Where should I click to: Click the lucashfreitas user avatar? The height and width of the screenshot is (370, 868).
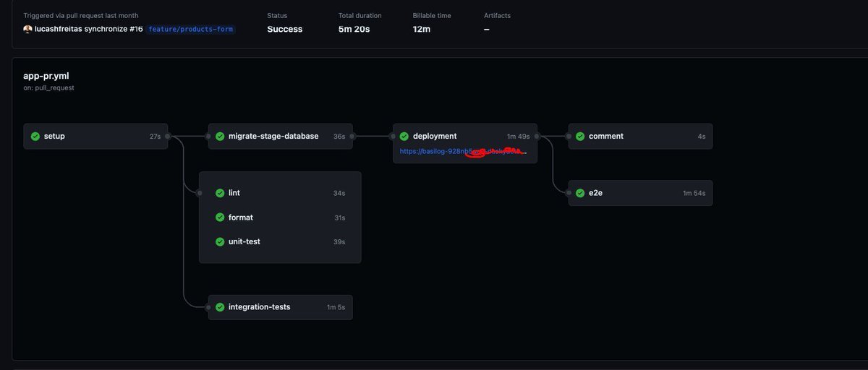(x=27, y=30)
